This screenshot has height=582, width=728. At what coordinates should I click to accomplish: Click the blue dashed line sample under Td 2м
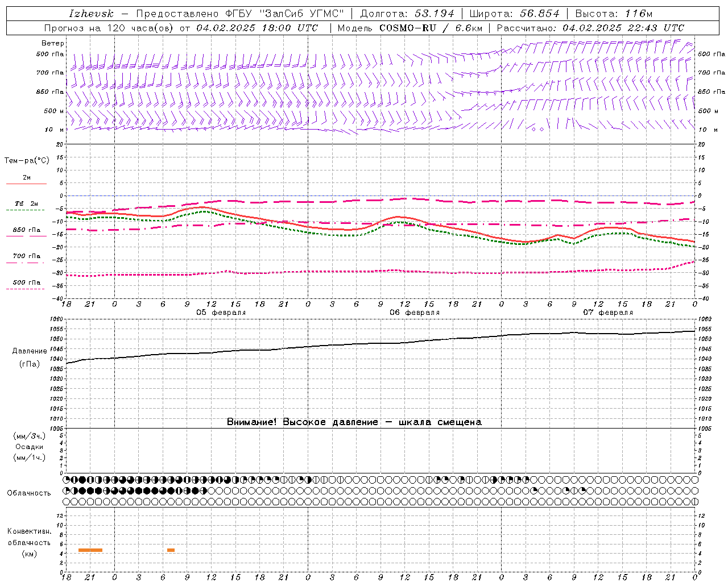pos(25,210)
